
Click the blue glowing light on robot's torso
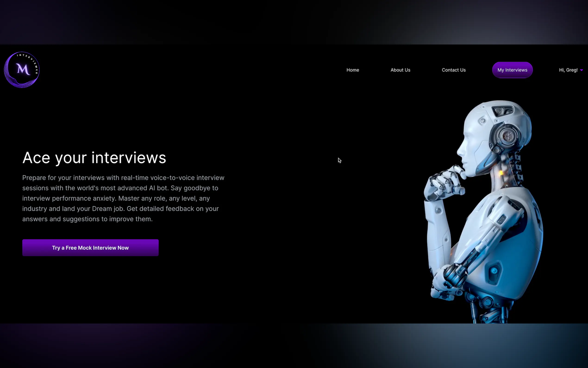[494, 270]
